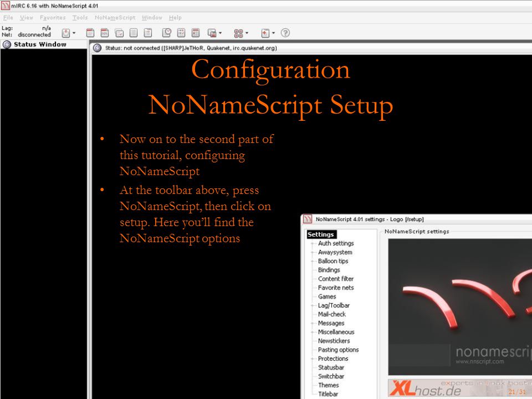Select Pasting options in the settings tree
Image resolution: width=532 pixels, height=399 pixels.
pyautogui.click(x=338, y=350)
